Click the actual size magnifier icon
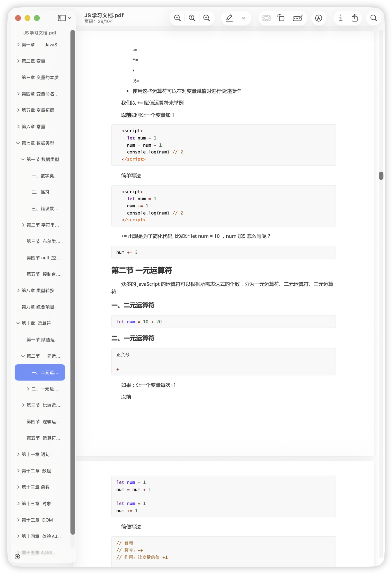The image size is (392, 574). coord(192,18)
